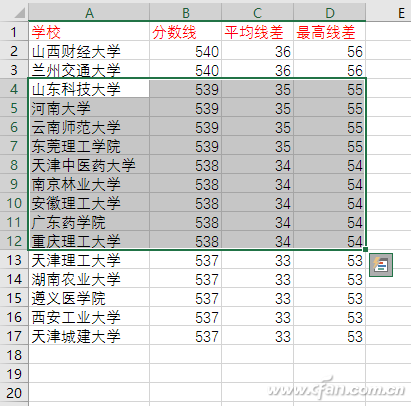
Task: Click score 538 for 南京林业大学
Action: pos(185,184)
